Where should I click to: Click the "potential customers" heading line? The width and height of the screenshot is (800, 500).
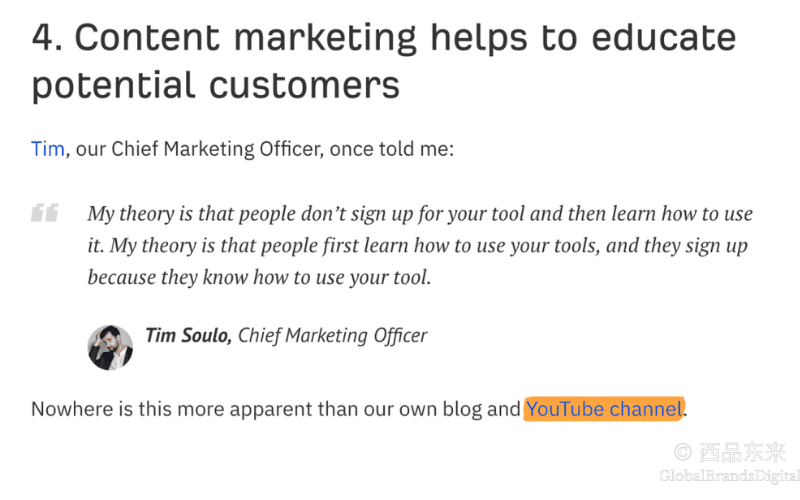click(x=216, y=86)
